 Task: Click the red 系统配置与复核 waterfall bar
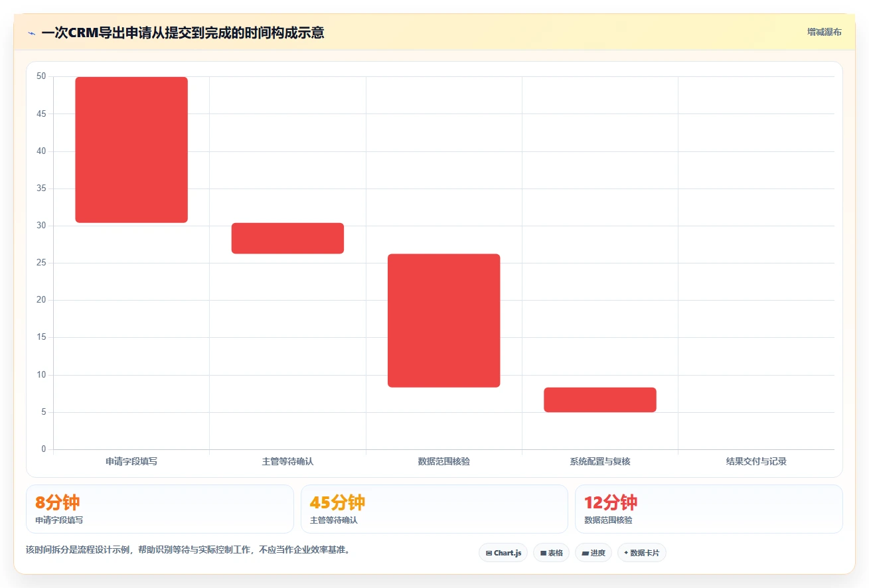[x=600, y=400]
